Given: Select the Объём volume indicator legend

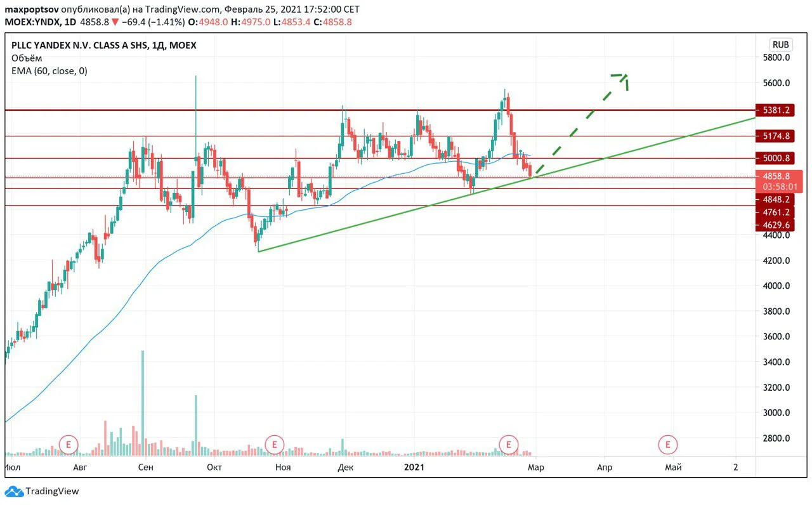Looking at the screenshot, I should point(27,58).
